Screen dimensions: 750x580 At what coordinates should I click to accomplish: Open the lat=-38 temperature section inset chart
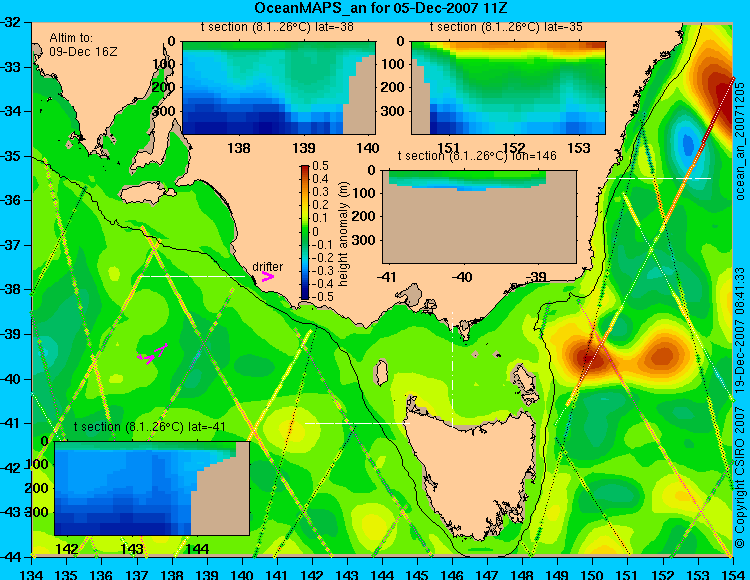point(279,88)
